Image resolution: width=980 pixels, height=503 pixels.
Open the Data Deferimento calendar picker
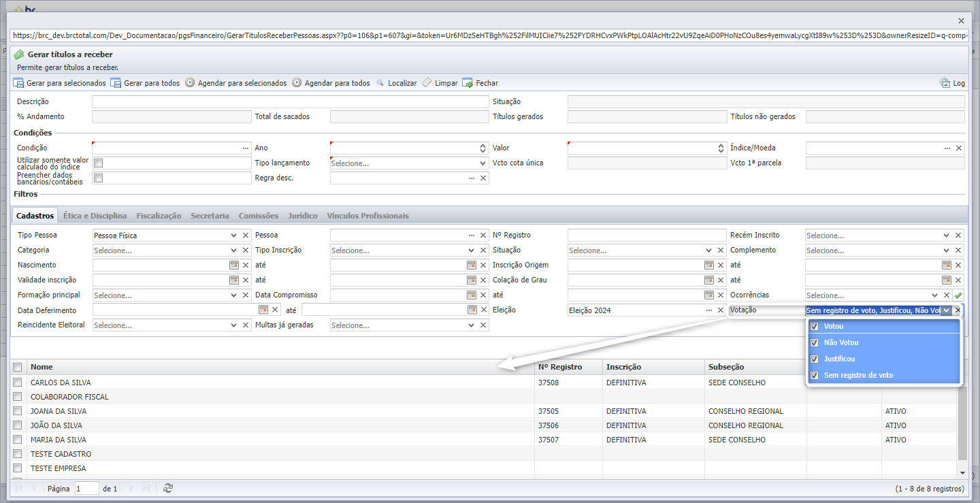263,310
